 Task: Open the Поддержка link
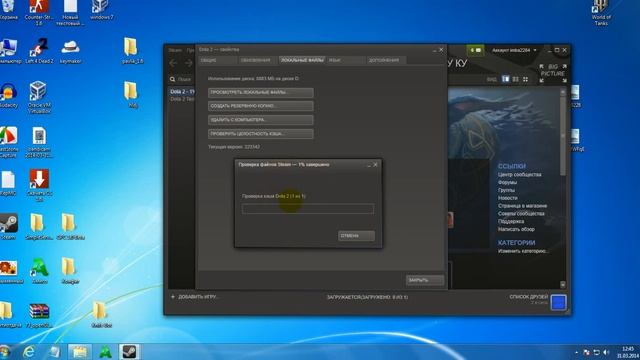[511, 221]
